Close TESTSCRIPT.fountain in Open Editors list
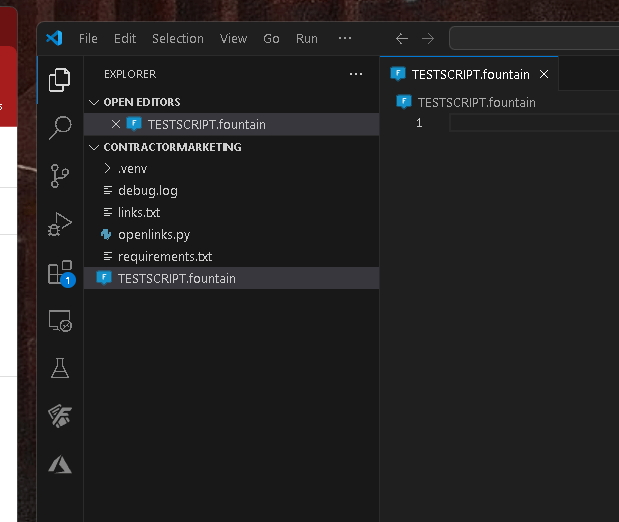The width and height of the screenshot is (619, 522). pos(116,124)
